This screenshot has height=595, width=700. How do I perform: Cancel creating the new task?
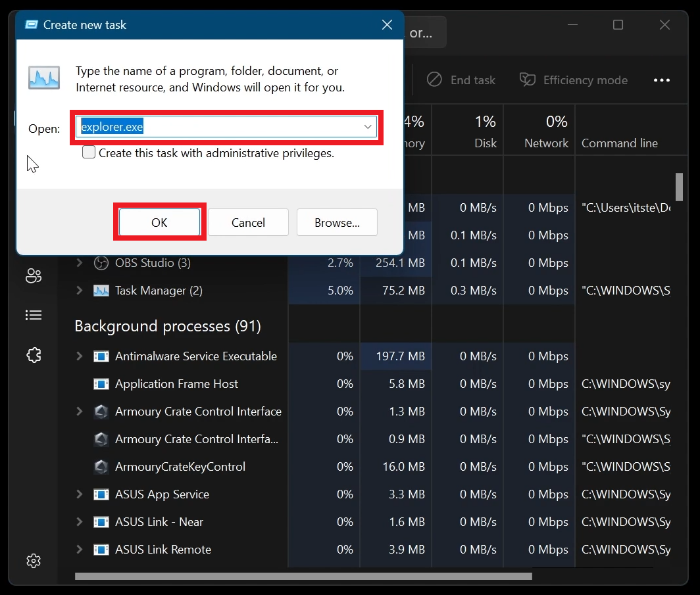[x=248, y=222]
